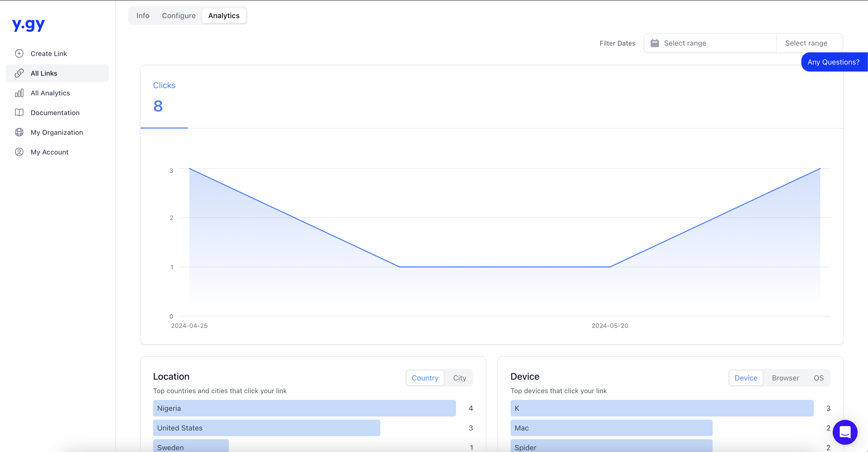Select the Analytics tab
The image size is (868, 452).
[x=224, y=16]
